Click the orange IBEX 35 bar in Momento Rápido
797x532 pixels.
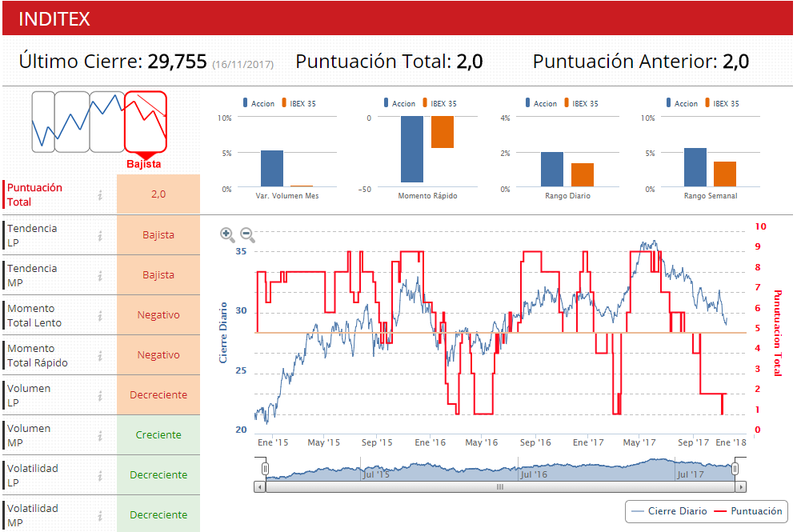tap(443, 132)
